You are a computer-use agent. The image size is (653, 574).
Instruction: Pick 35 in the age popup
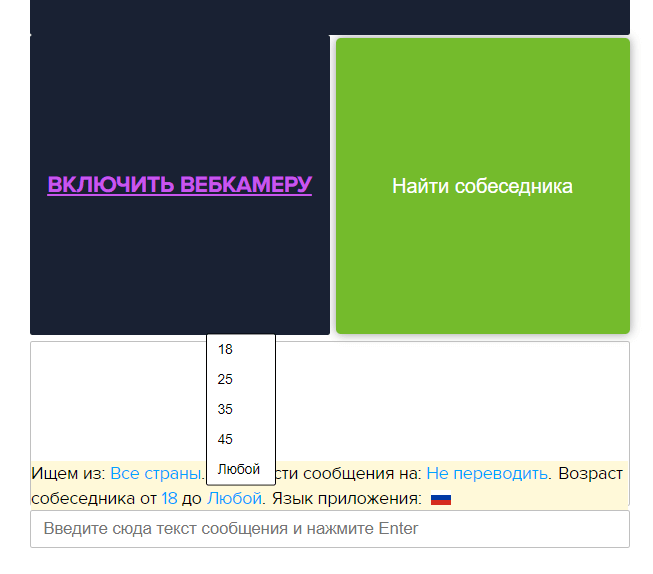click(241, 409)
